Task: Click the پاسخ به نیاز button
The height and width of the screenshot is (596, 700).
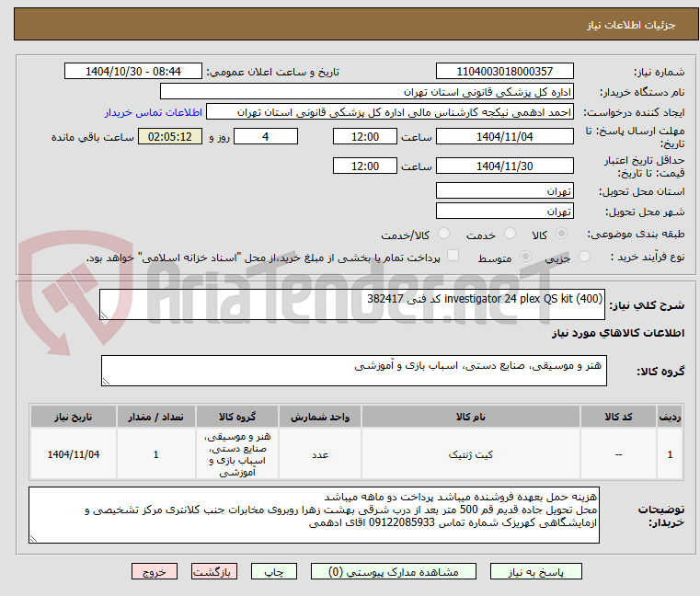Action: [x=536, y=571]
